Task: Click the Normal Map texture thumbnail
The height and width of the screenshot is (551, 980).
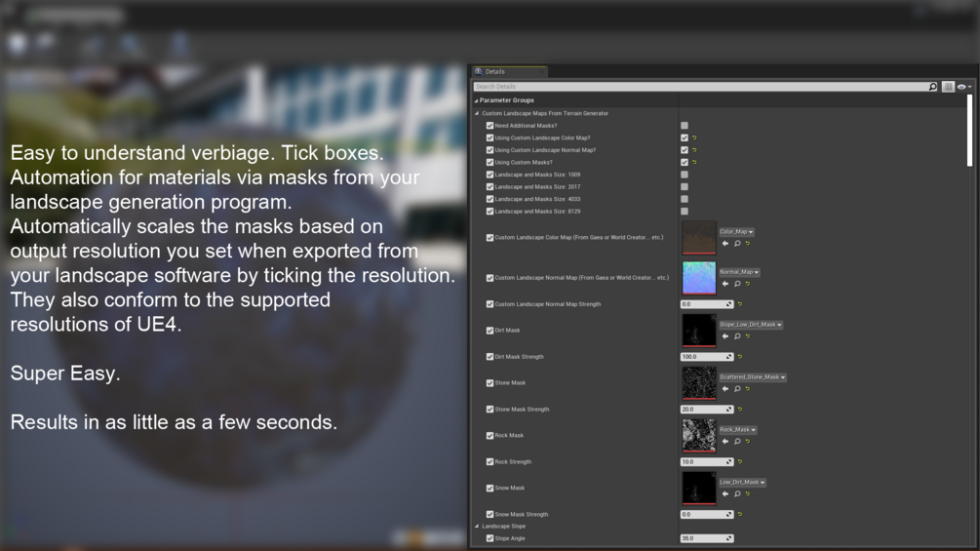Action: [x=699, y=277]
